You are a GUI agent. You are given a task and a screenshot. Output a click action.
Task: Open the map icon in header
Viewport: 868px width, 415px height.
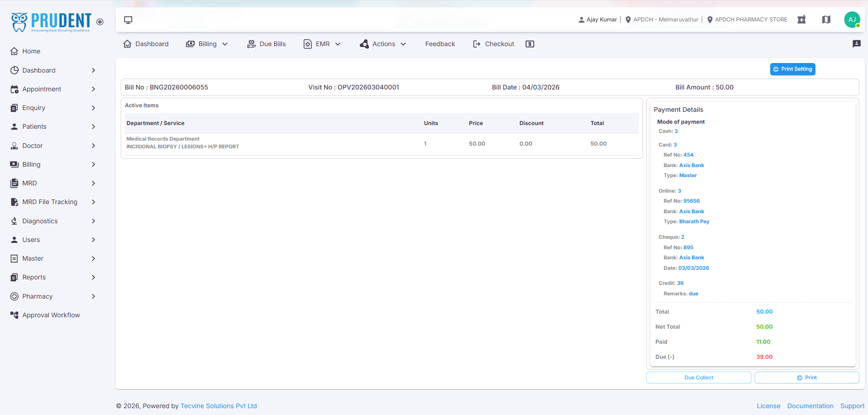click(x=826, y=20)
